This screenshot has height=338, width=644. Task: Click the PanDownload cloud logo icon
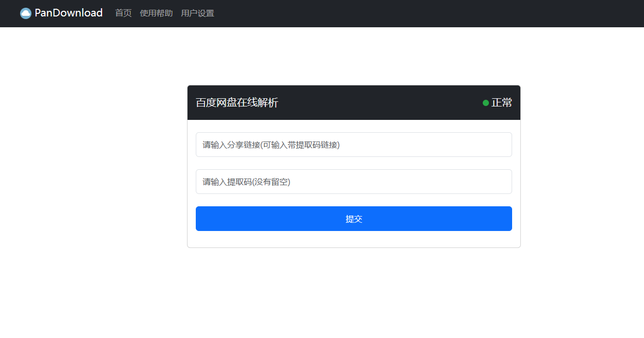tap(26, 13)
